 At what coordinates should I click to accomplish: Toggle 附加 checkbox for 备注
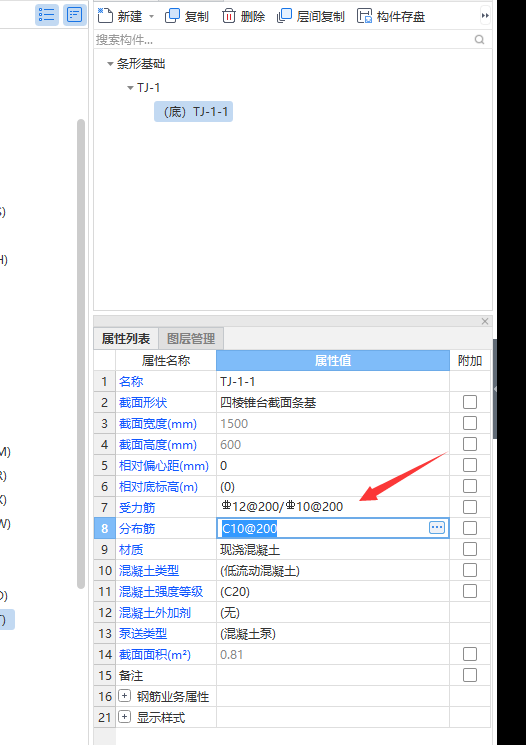click(x=469, y=675)
